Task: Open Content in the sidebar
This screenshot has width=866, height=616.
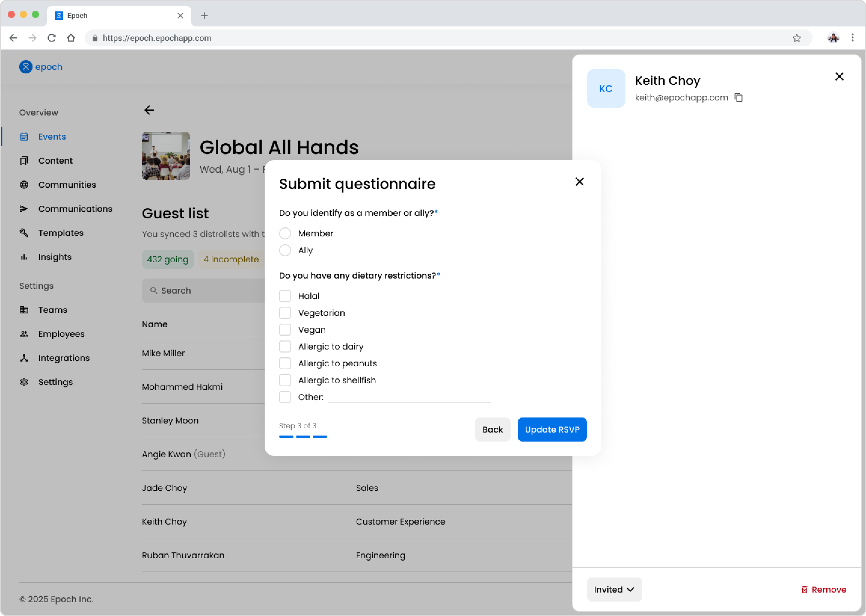Action: pyautogui.click(x=55, y=160)
